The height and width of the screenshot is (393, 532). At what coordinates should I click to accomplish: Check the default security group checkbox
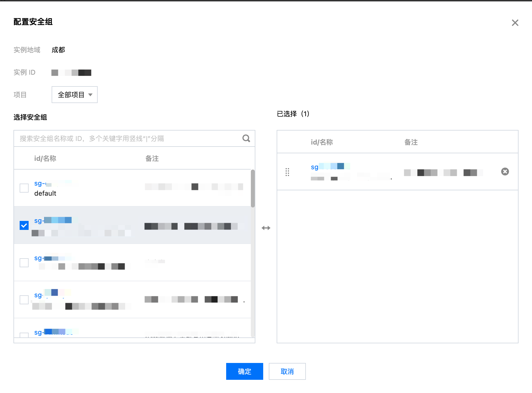point(24,188)
